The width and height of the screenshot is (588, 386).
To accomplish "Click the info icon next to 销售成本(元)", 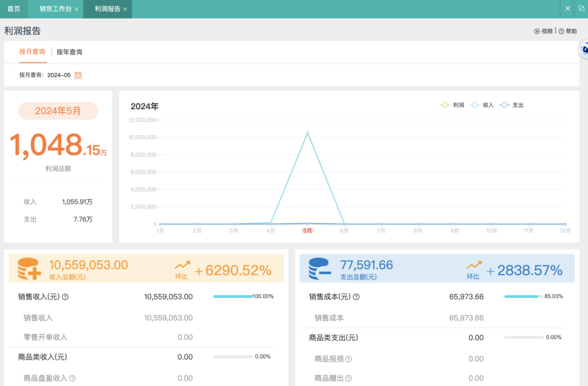I will click(x=356, y=297).
